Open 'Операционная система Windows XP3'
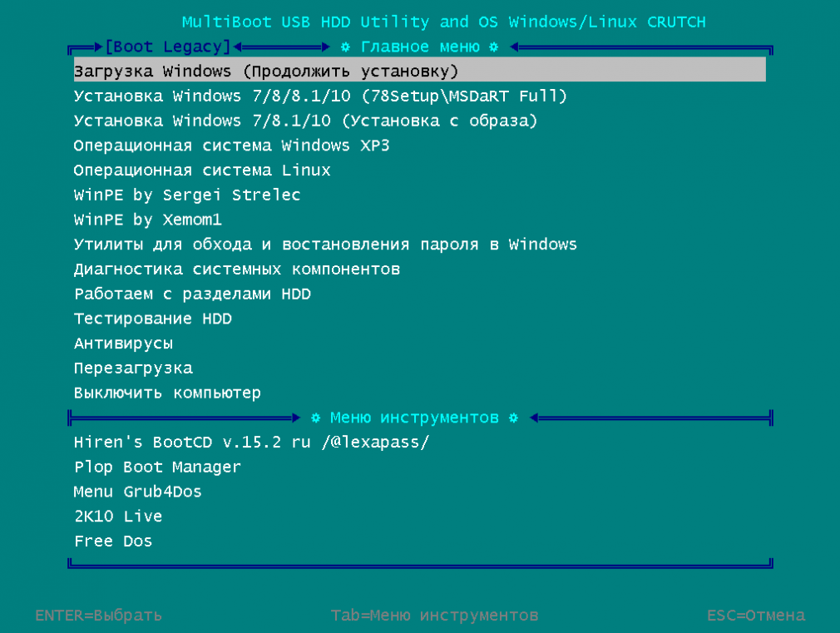Image resolution: width=840 pixels, height=633 pixels. 231,146
